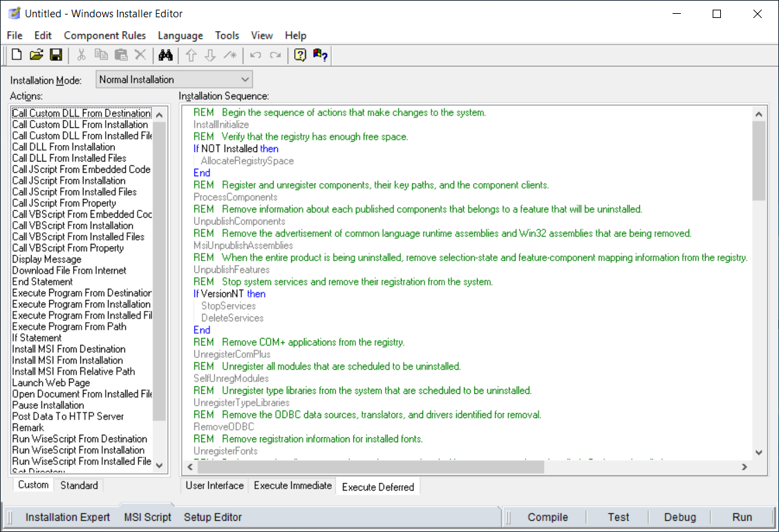This screenshot has height=532, width=779.
Task: Open the Language menu
Action: click(180, 35)
